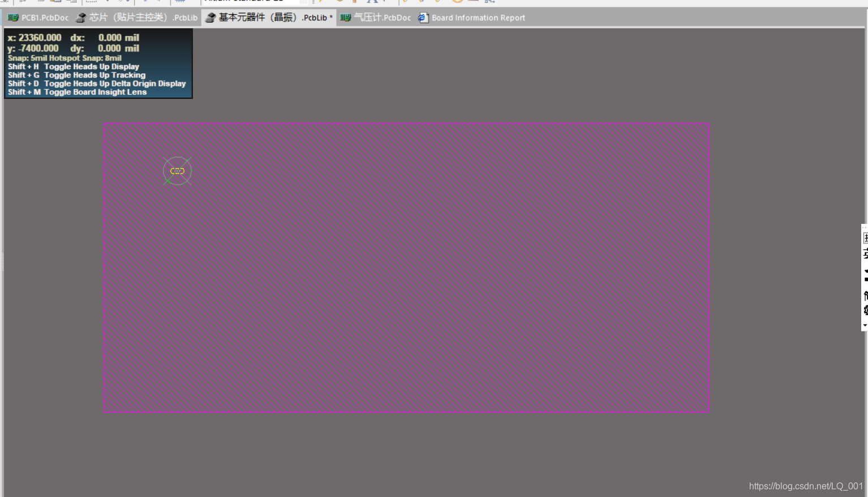Click the x: 23360.000 coordinate readout
The height and width of the screenshot is (497, 868).
click(35, 38)
